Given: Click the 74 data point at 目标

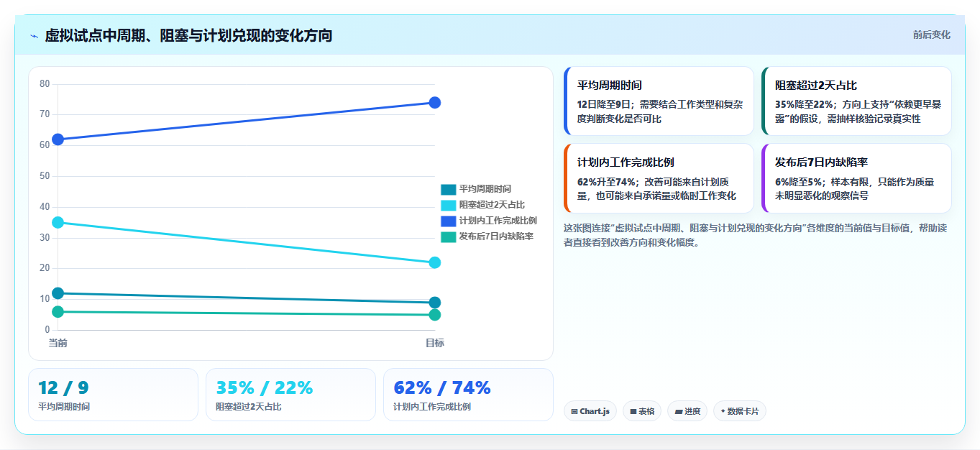Looking at the screenshot, I should pyautogui.click(x=434, y=103).
